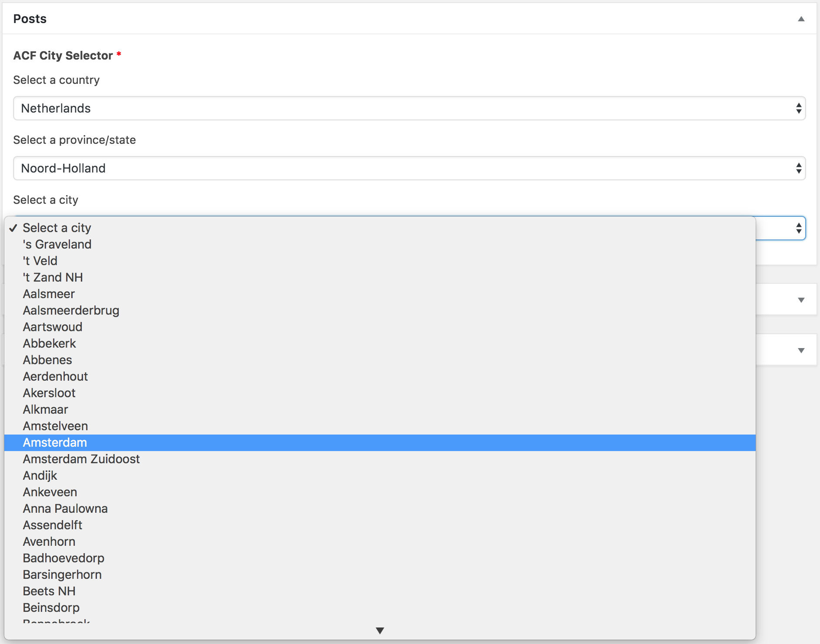Choose Abbenes option
Image resolution: width=820 pixels, height=644 pixels.
380,360
